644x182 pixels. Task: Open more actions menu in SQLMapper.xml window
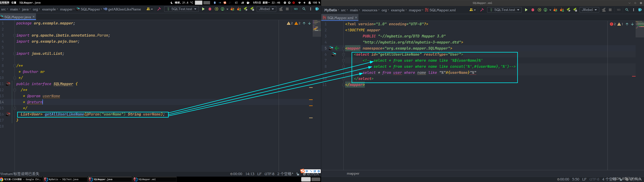pyautogui.click(x=634, y=10)
